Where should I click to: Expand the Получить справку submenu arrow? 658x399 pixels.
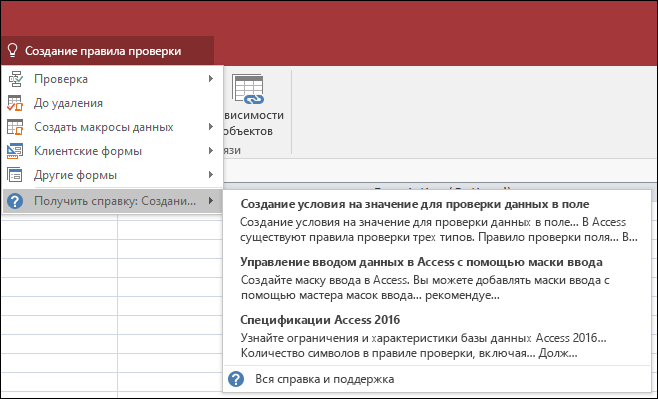point(211,201)
